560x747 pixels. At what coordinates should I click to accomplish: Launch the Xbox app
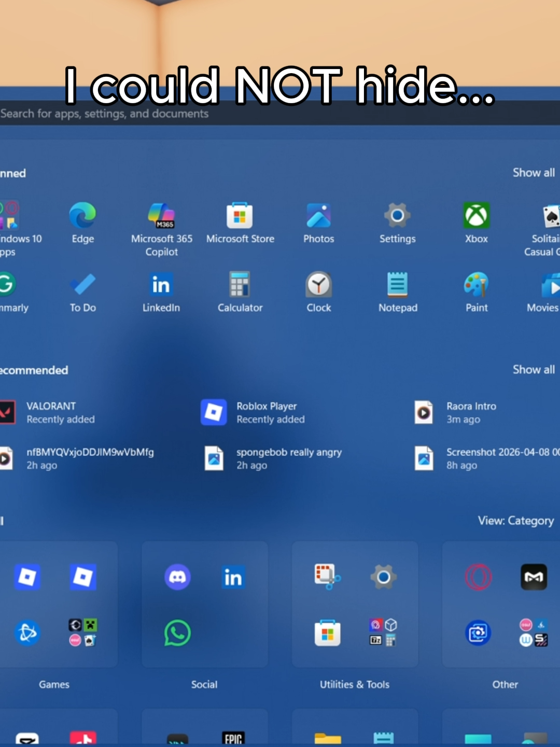477,223
